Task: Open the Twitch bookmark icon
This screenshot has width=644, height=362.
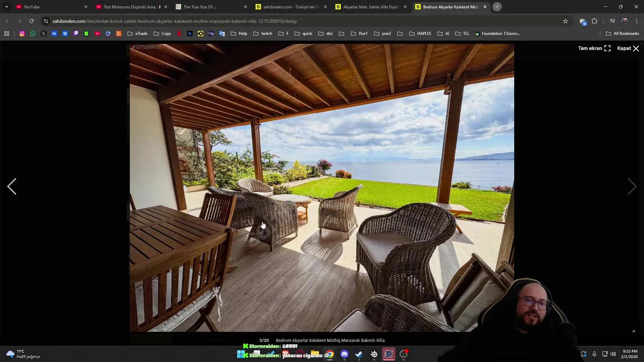Action: [x=76, y=34]
